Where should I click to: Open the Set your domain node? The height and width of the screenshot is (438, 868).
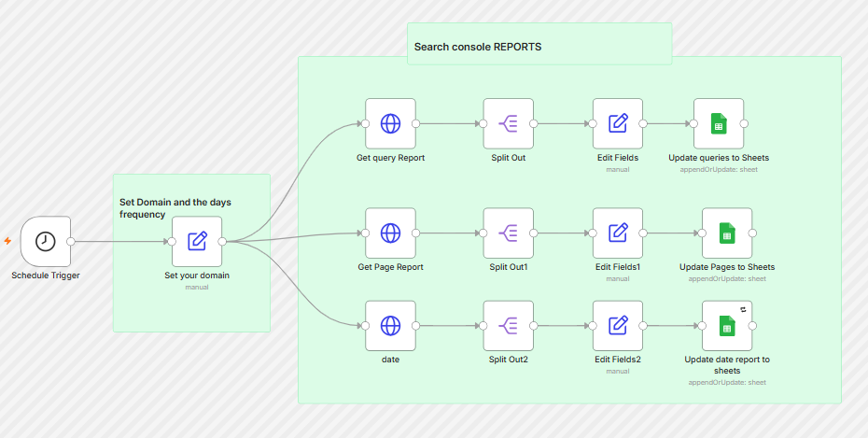click(x=197, y=242)
